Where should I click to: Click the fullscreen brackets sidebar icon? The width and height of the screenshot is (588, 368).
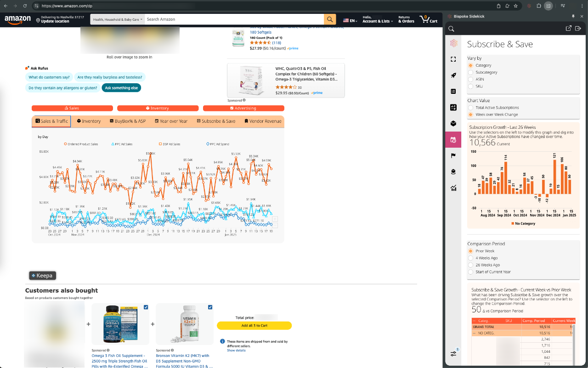tap(453, 59)
